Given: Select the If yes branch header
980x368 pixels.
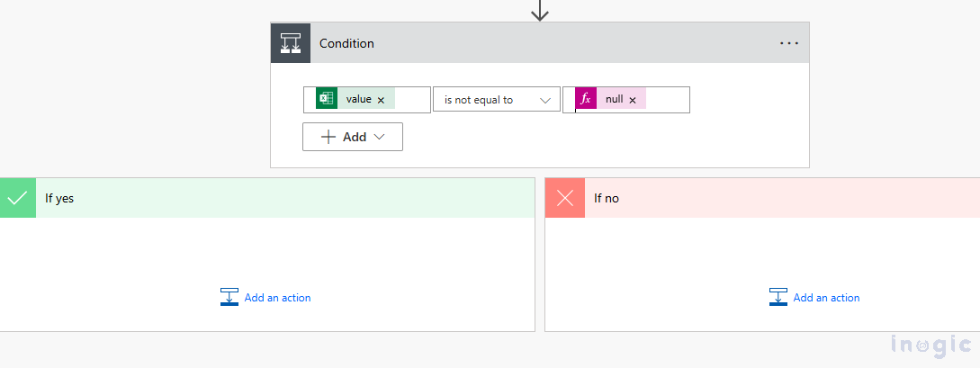Looking at the screenshot, I should (270, 198).
